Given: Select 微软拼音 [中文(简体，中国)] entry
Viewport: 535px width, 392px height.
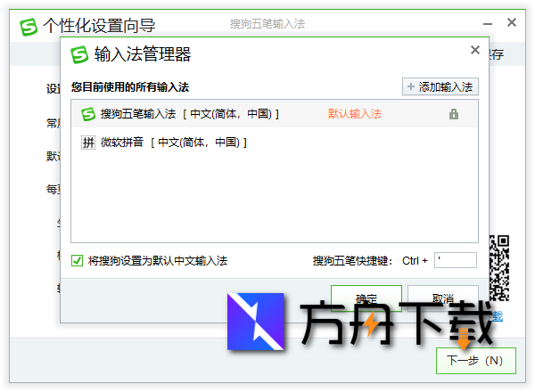Looking at the screenshot, I should 275,143.
